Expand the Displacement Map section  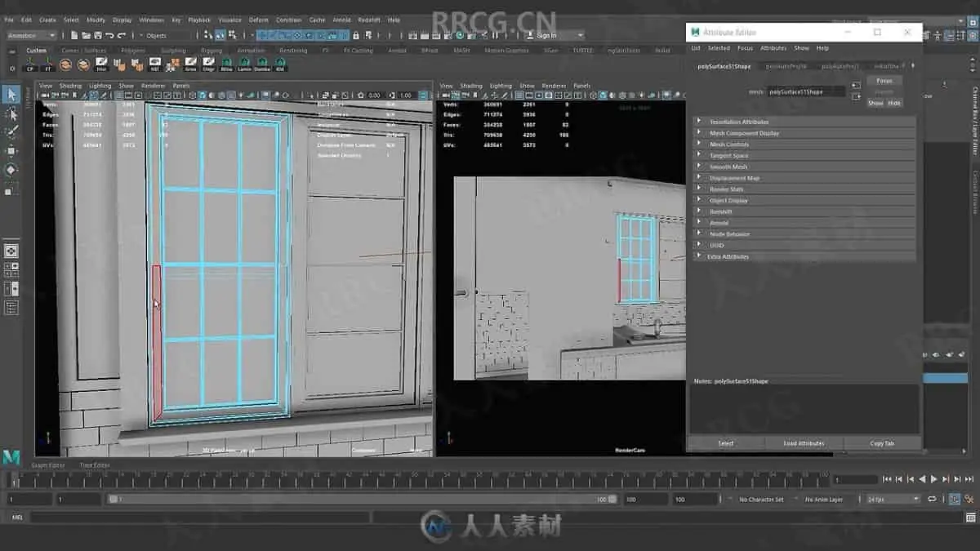804,178
